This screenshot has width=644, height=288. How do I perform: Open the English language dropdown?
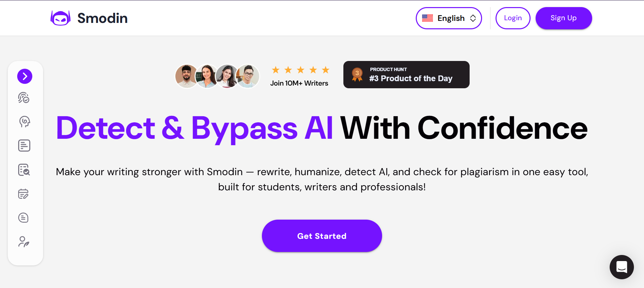click(449, 18)
